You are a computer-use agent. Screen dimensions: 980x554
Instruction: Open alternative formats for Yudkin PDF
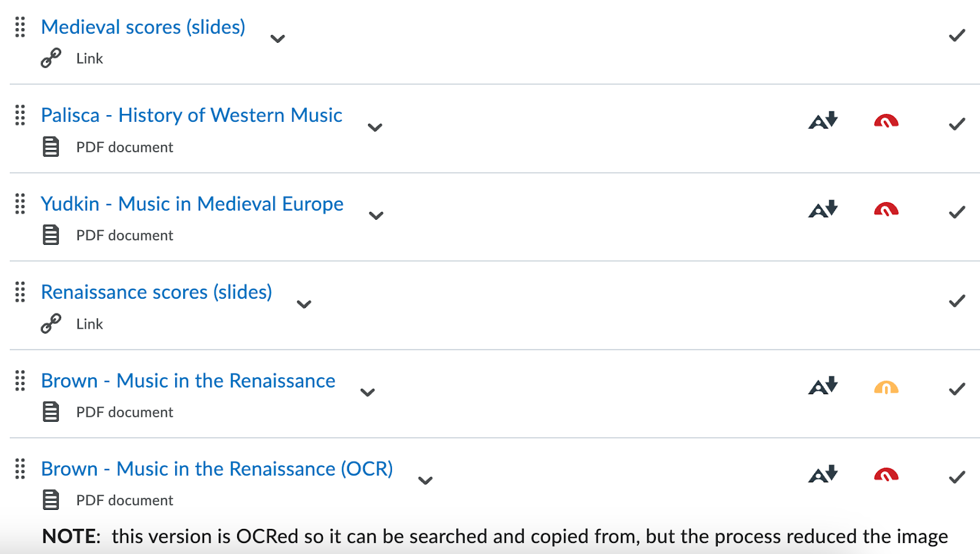(823, 209)
